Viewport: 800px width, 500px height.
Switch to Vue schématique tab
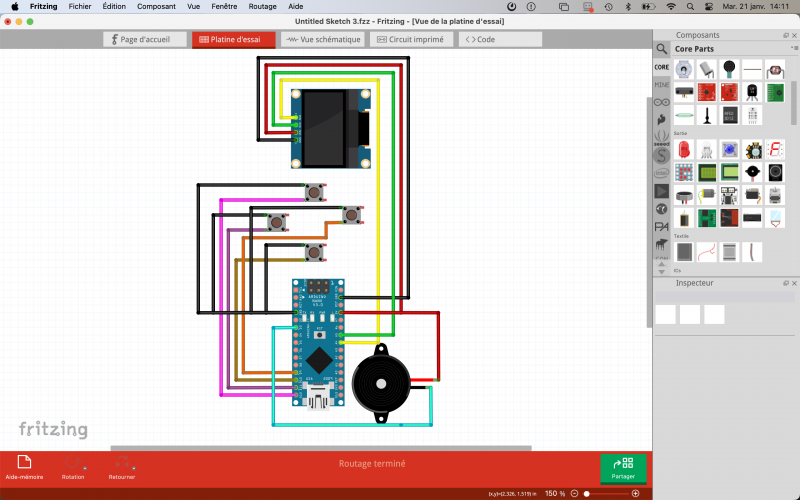click(x=322, y=40)
